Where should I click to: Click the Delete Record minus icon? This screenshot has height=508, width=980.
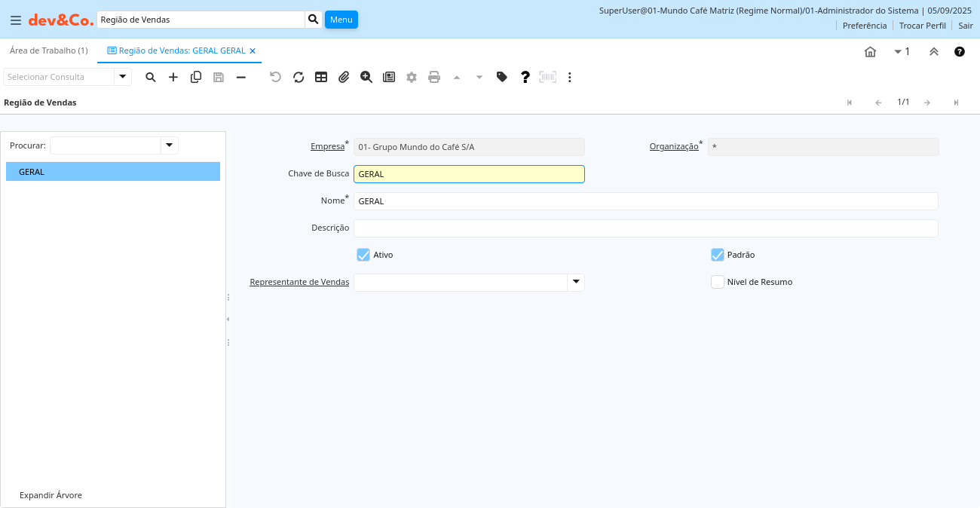tap(241, 77)
